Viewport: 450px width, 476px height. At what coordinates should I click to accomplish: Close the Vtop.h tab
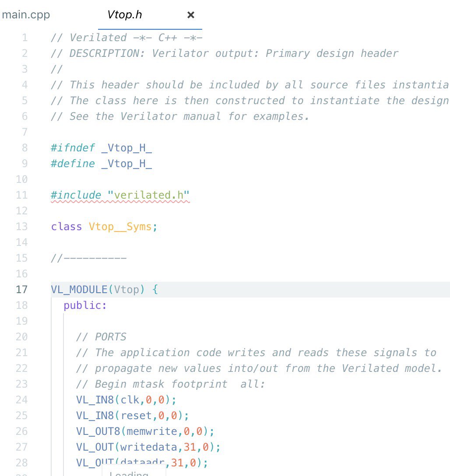[191, 15]
